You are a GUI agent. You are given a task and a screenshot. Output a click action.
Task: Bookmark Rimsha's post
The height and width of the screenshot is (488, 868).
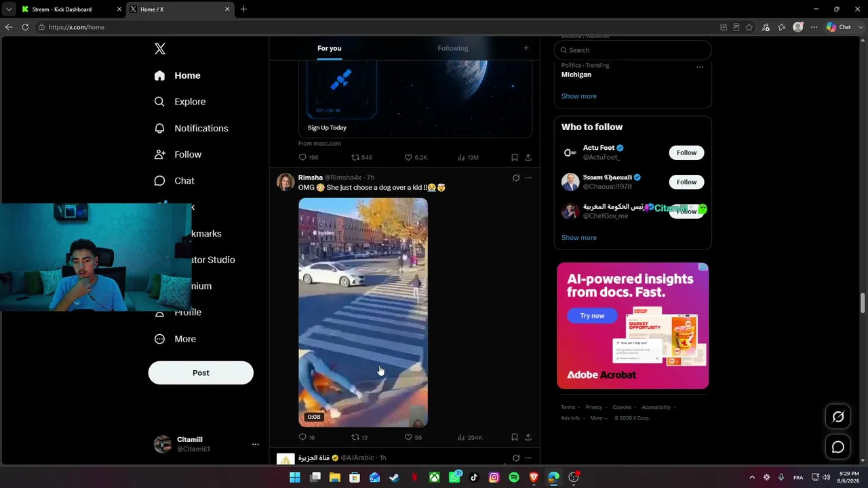coord(515,437)
